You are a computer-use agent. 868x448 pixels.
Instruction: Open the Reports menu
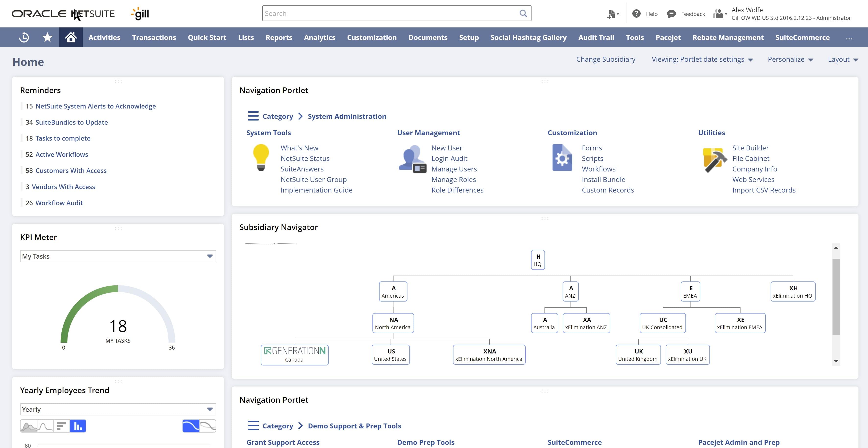click(x=279, y=37)
